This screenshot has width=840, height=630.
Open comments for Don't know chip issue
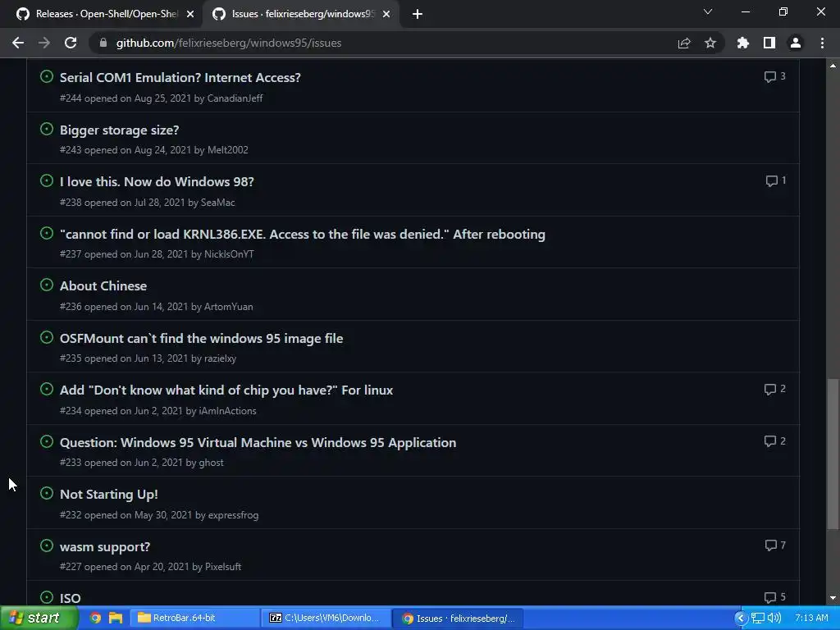click(x=774, y=389)
